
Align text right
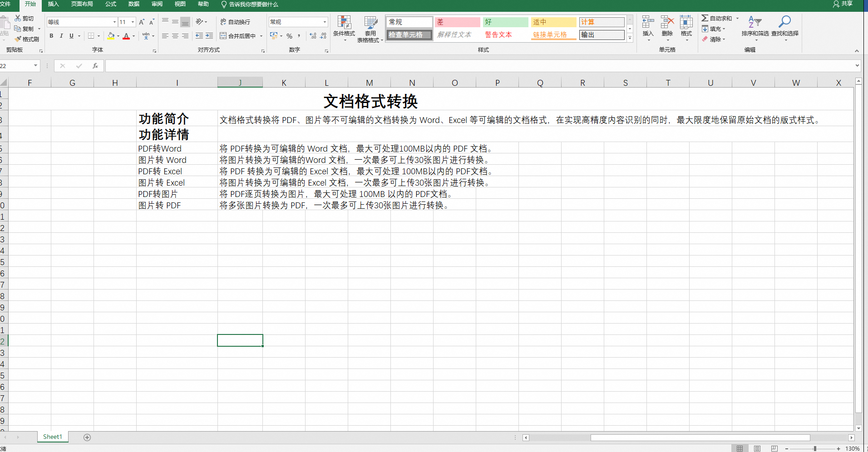click(185, 36)
